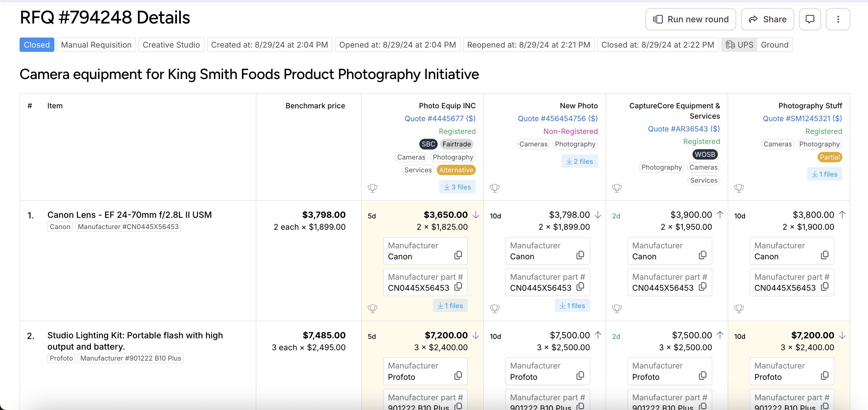868x410 pixels.
Task: Award Canon Lens to CaptureCore trophy
Action: pos(617,308)
